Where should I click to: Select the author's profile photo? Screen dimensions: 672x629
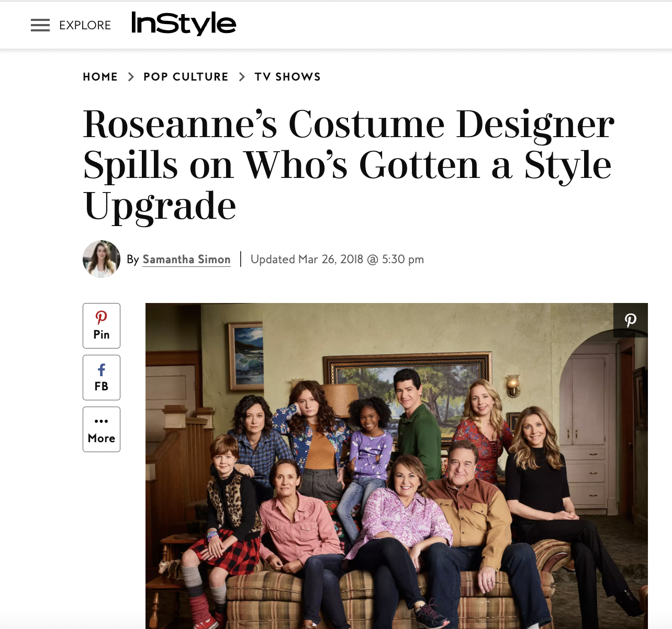[102, 259]
